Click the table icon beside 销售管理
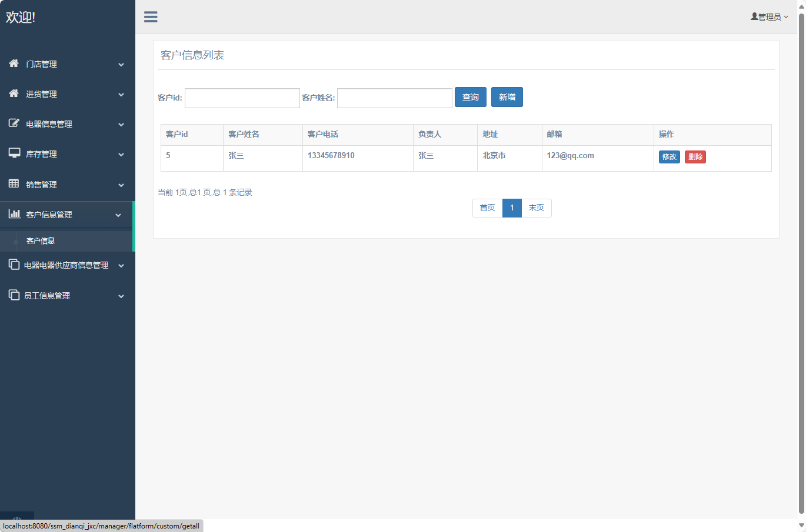The height and width of the screenshot is (532, 806). tap(14, 184)
